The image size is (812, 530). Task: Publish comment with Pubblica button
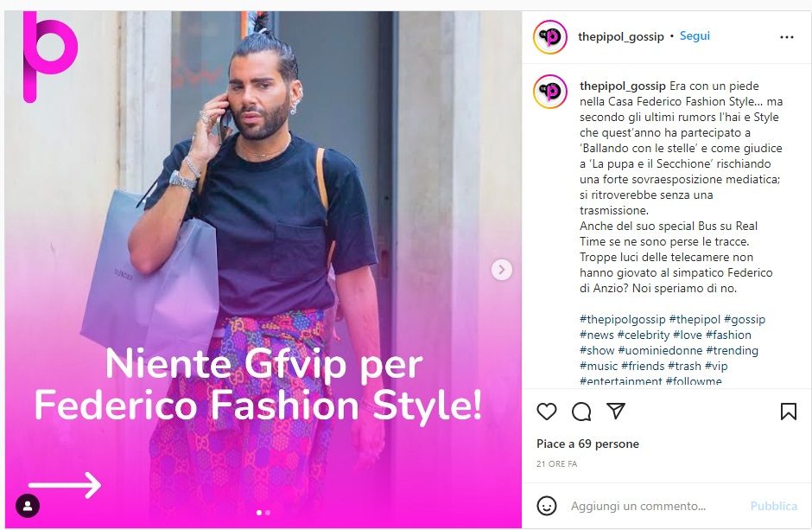(774, 506)
